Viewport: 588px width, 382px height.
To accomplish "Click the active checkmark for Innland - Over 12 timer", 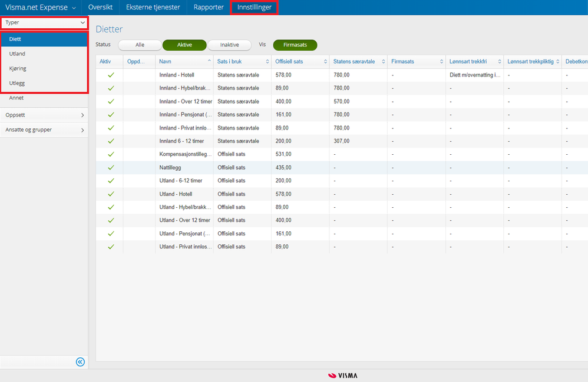I will click(x=111, y=101).
